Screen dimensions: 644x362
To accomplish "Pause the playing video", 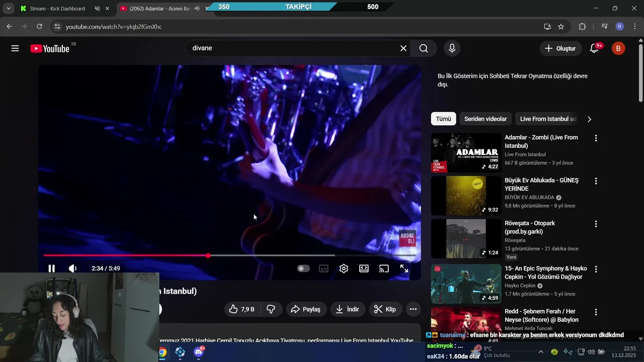I will point(51,268).
